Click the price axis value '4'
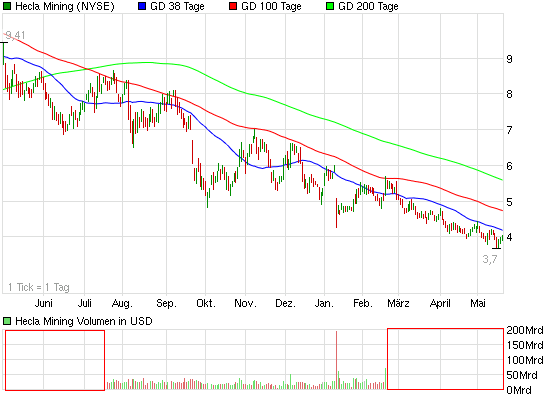Image resolution: width=544 pixels, height=396 pixels. pyautogui.click(x=509, y=237)
